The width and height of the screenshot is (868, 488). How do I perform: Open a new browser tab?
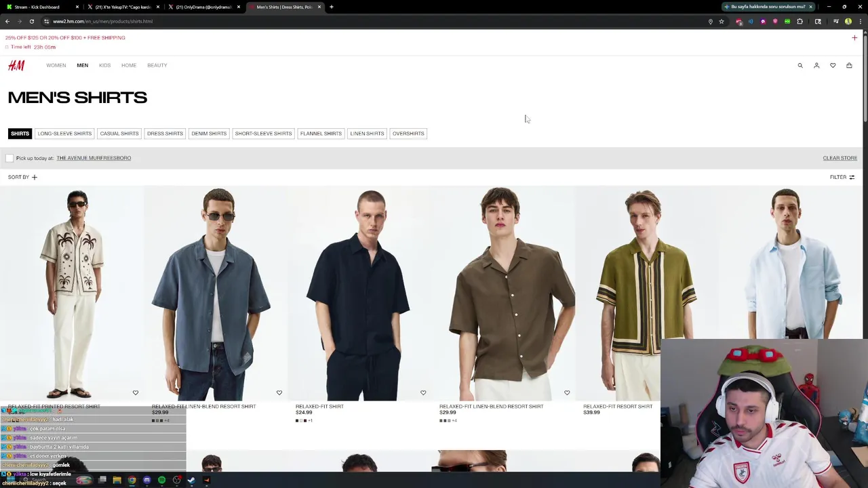click(331, 7)
